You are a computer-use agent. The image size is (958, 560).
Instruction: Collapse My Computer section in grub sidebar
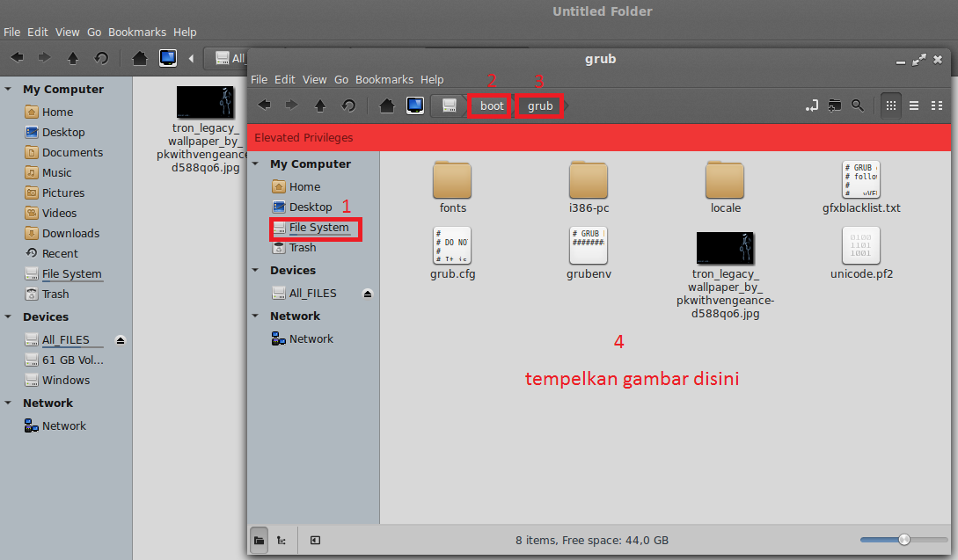tap(256, 164)
